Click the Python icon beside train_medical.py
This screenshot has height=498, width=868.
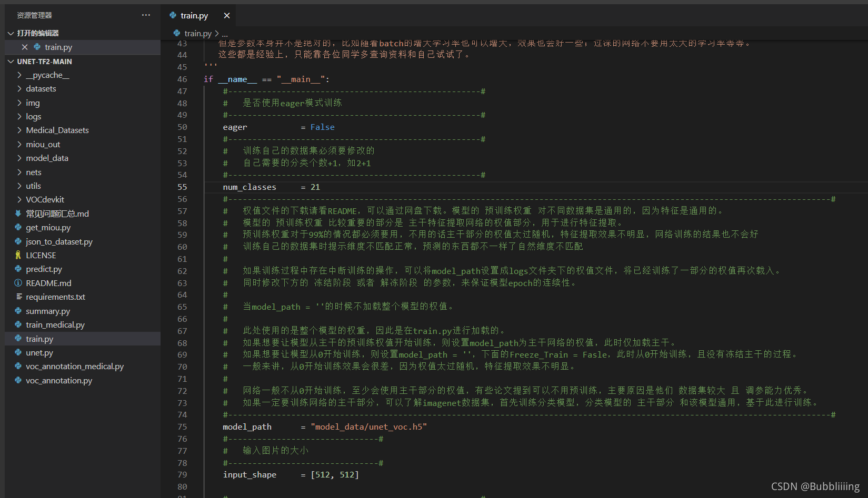coord(18,324)
